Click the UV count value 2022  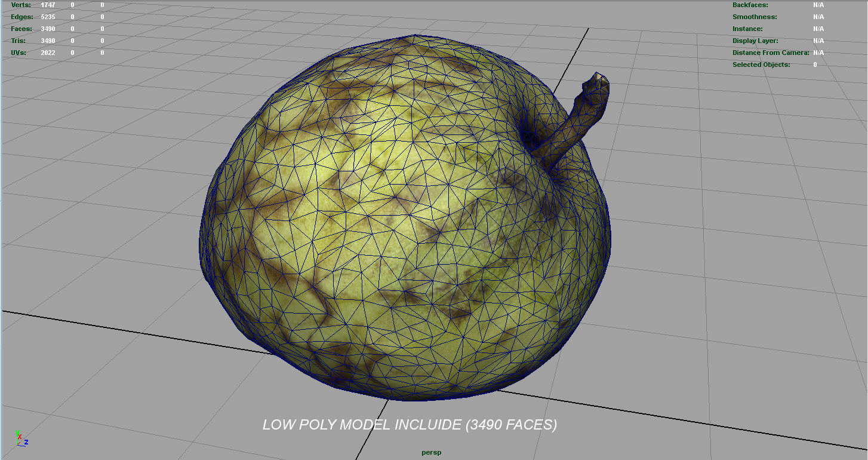click(48, 53)
